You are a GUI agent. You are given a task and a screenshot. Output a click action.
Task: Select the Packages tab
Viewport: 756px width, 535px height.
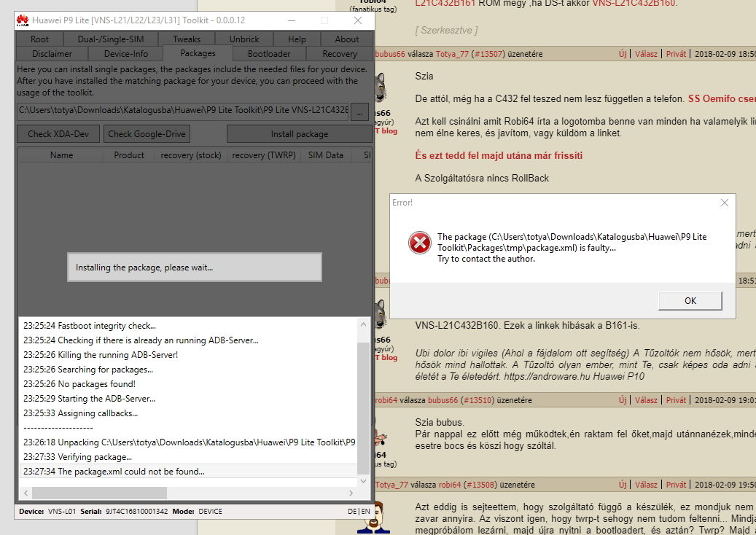click(x=198, y=53)
